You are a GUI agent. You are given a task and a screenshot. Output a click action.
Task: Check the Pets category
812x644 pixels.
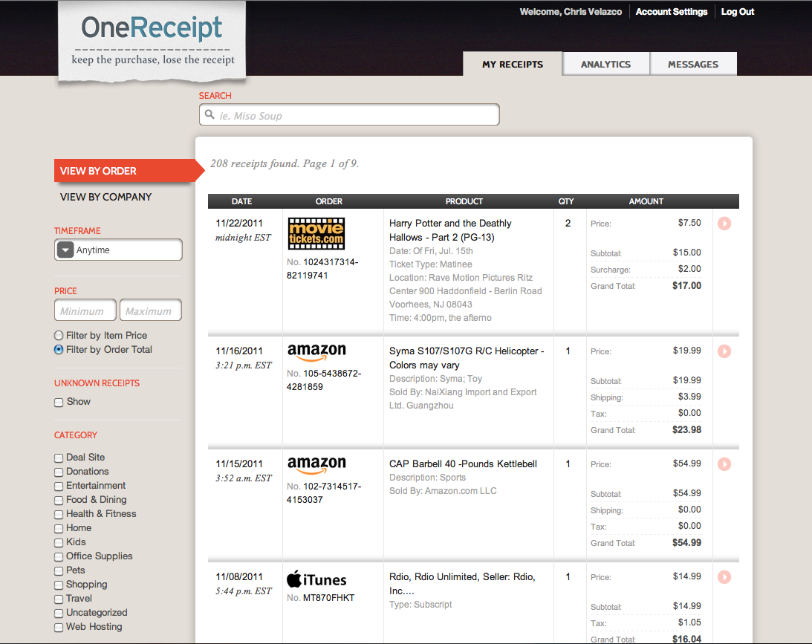pos(59,571)
